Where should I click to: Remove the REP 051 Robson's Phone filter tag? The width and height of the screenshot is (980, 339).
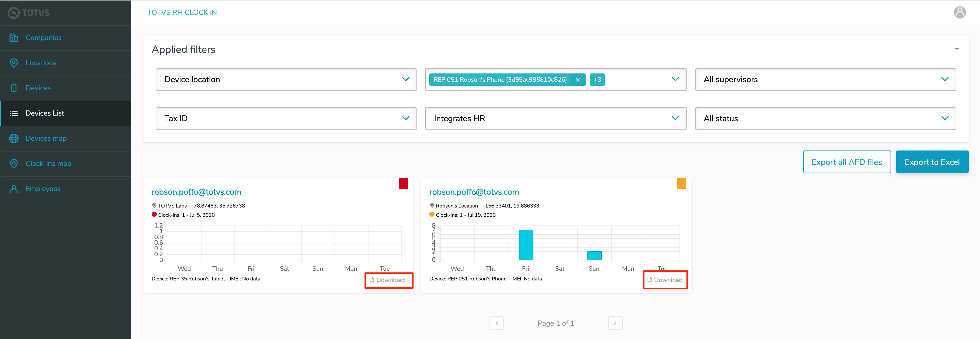tap(577, 79)
